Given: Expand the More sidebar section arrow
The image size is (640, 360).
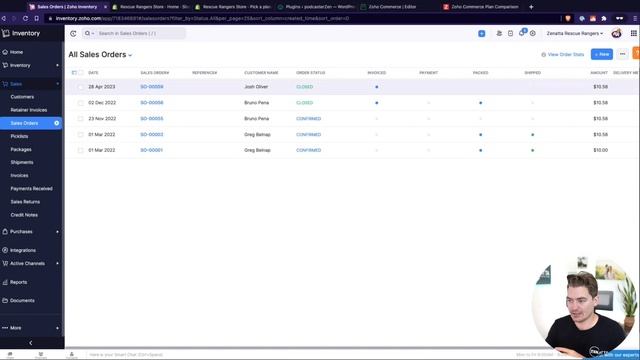Looking at the screenshot, I should [58, 328].
